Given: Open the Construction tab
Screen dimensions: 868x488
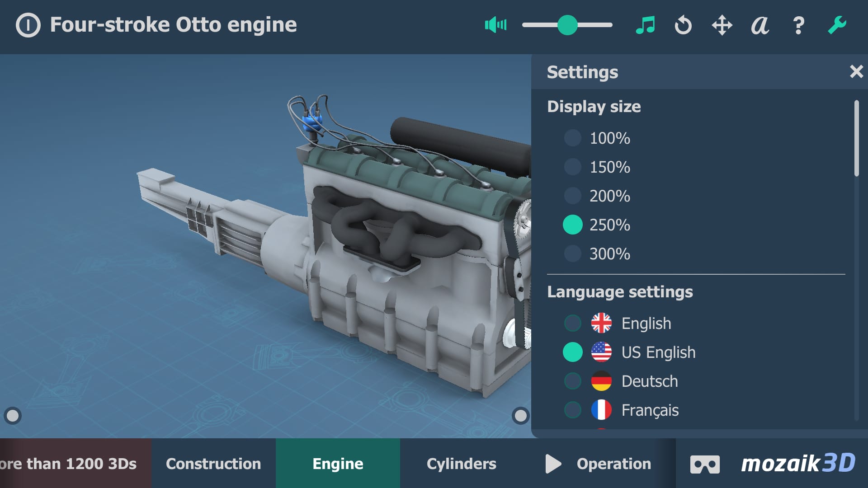Looking at the screenshot, I should click(x=214, y=463).
